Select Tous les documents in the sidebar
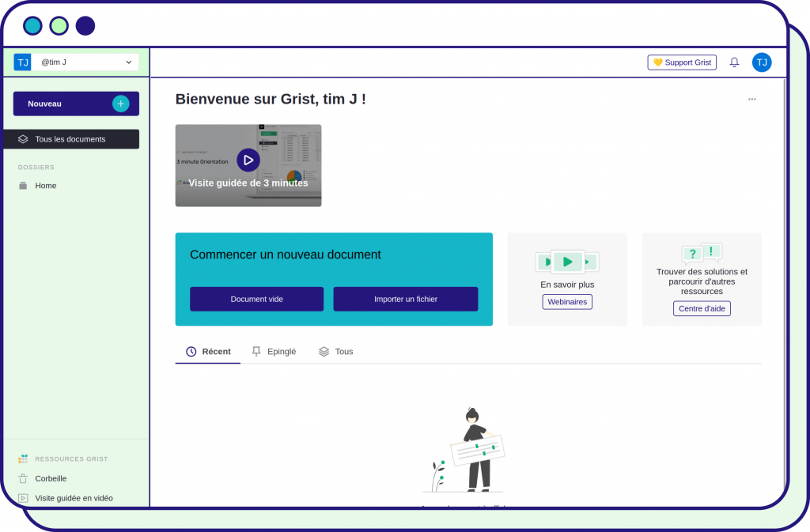 click(x=71, y=139)
